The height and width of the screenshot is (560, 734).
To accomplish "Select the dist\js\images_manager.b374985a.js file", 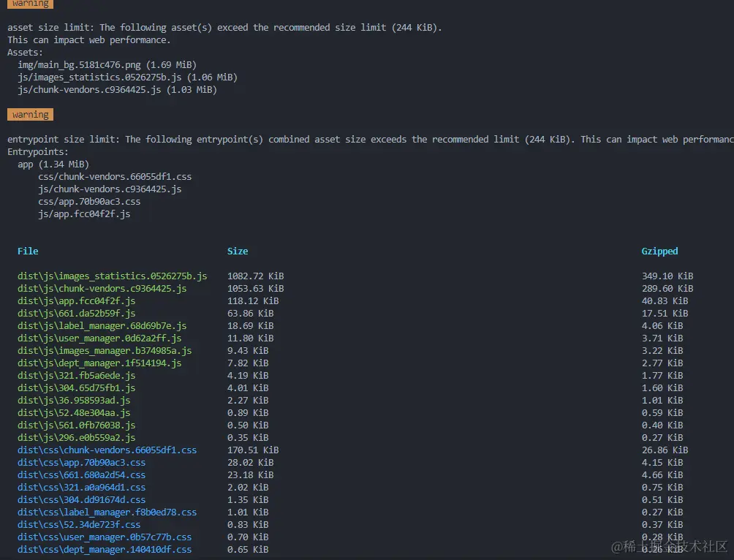I will pos(105,351).
